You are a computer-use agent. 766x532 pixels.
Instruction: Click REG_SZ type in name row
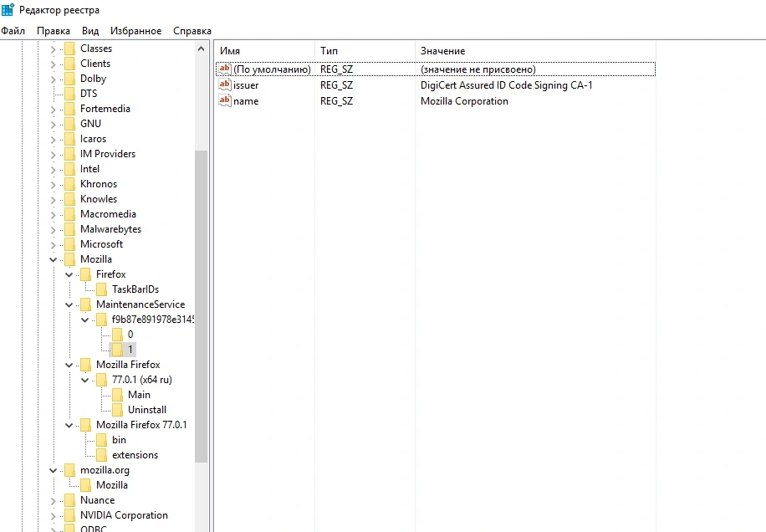click(337, 101)
